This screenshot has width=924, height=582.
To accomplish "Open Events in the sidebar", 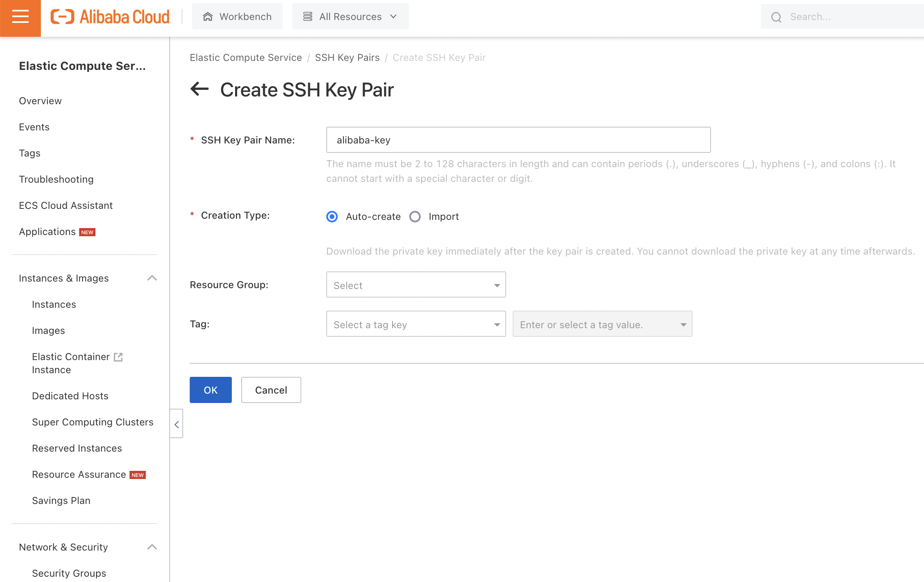I will [x=34, y=127].
